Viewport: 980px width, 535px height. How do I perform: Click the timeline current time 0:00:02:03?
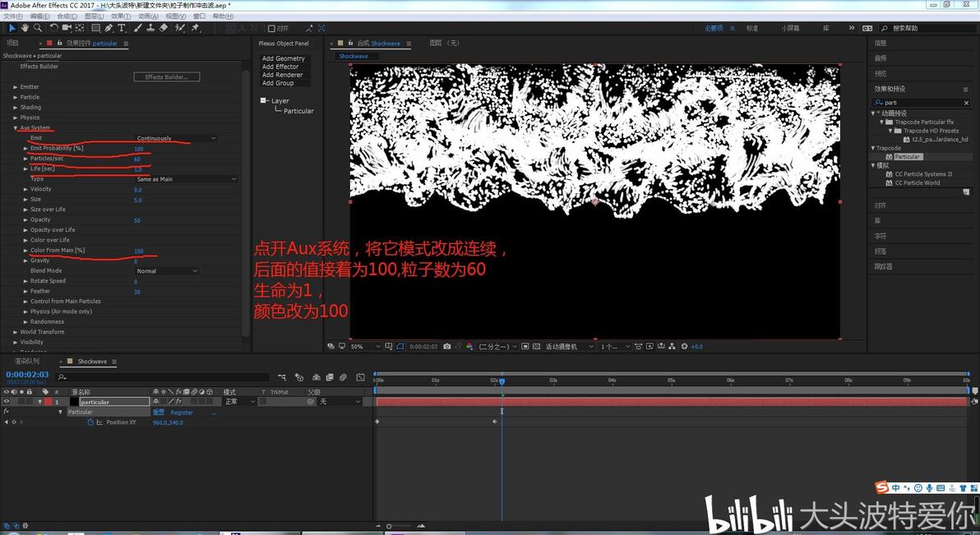(27, 375)
